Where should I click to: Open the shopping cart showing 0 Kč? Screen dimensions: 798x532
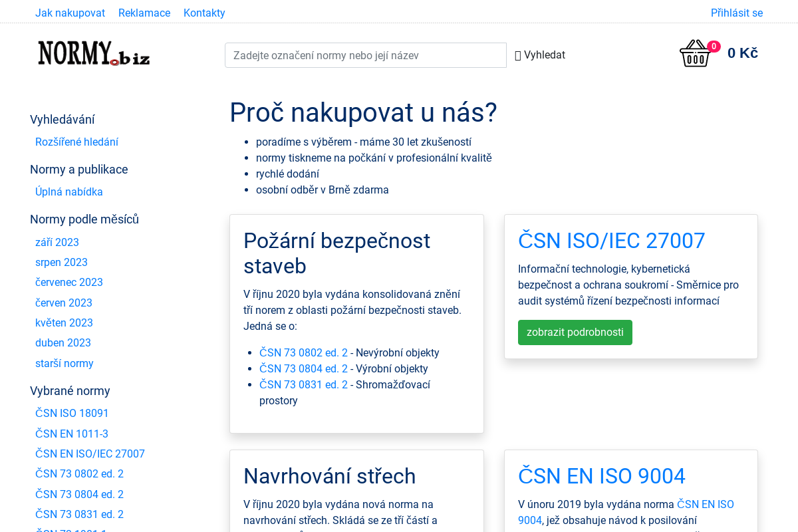(741, 53)
